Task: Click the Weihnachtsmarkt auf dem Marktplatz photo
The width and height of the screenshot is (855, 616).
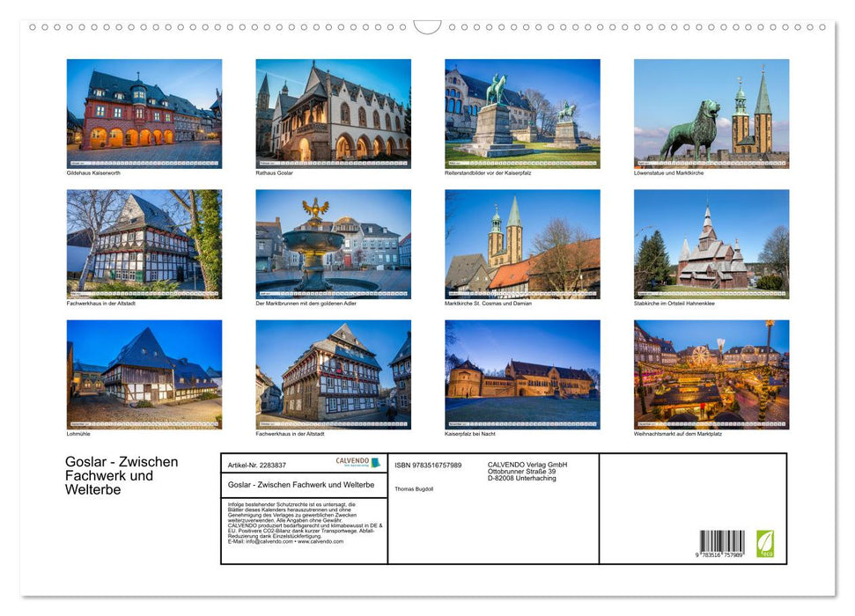Action: 711,375
